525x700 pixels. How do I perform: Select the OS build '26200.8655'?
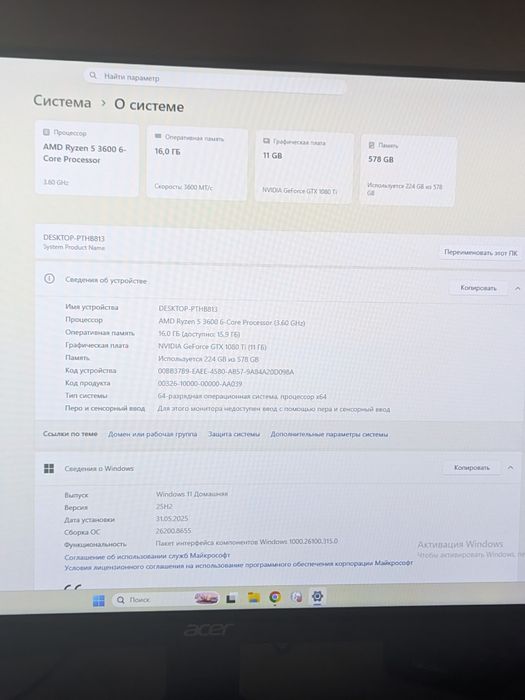click(x=173, y=531)
